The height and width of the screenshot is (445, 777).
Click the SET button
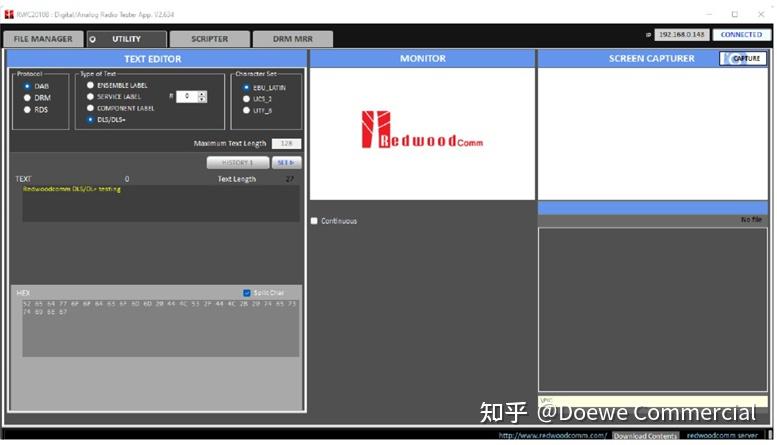[x=286, y=163]
